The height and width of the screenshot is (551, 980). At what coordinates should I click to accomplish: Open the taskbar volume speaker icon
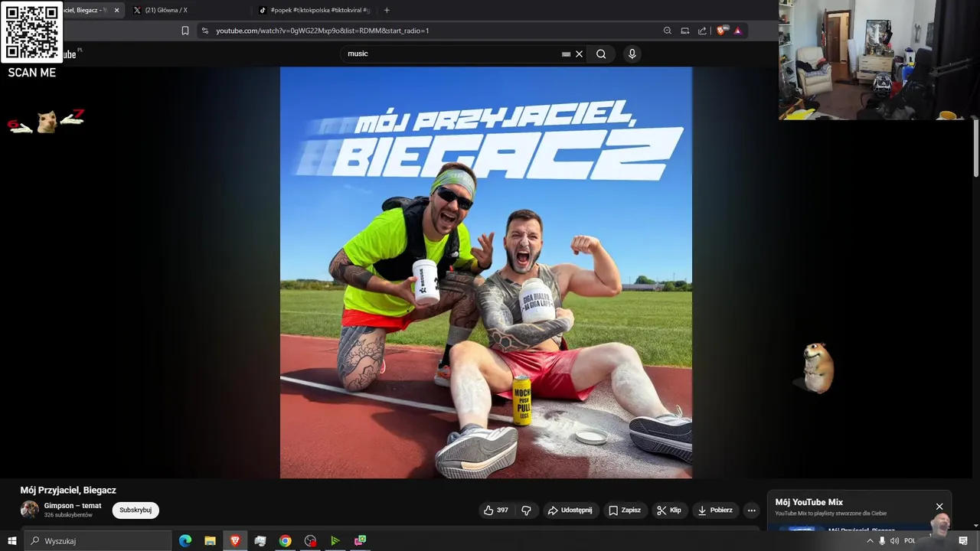tap(894, 541)
